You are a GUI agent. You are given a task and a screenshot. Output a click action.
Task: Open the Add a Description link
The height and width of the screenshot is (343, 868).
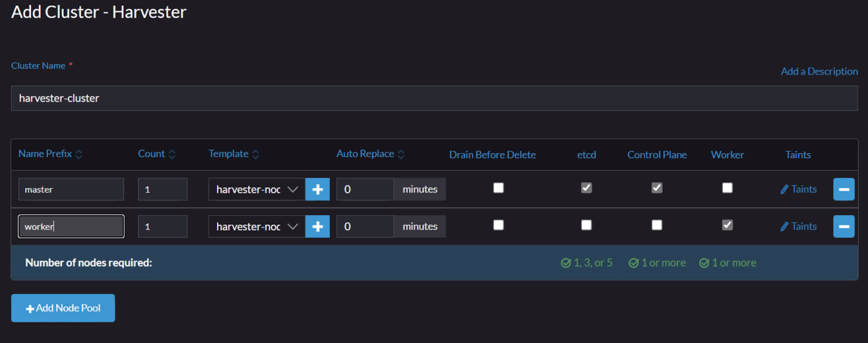[x=819, y=72]
